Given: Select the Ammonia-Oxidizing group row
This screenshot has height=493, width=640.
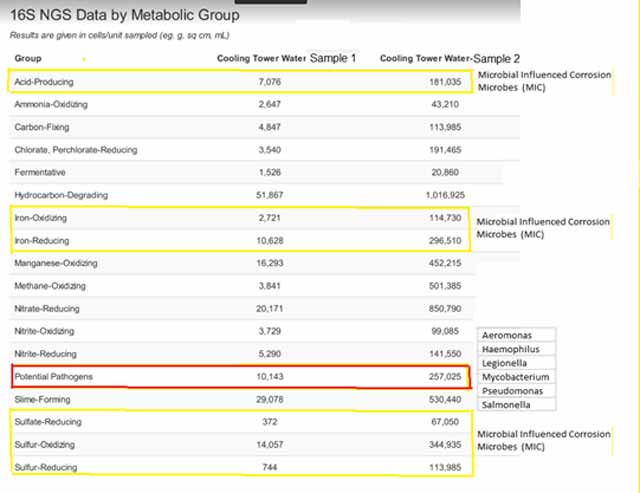Looking at the screenshot, I should (x=50, y=104).
